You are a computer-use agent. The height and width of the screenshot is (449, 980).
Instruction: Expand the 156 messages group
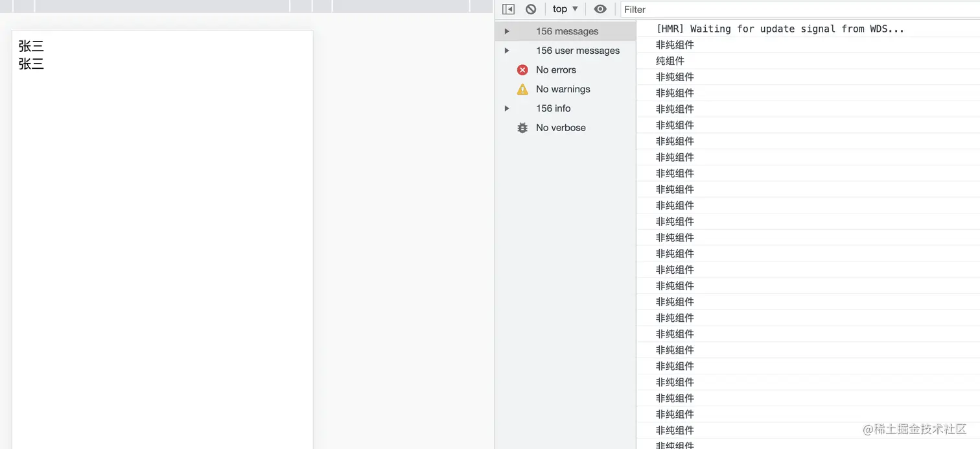pyautogui.click(x=507, y=31)
